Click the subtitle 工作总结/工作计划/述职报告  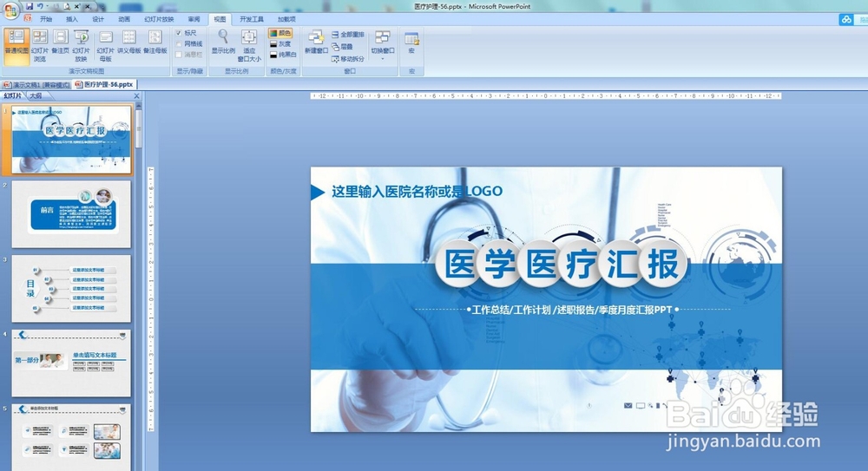click(572, 310)
